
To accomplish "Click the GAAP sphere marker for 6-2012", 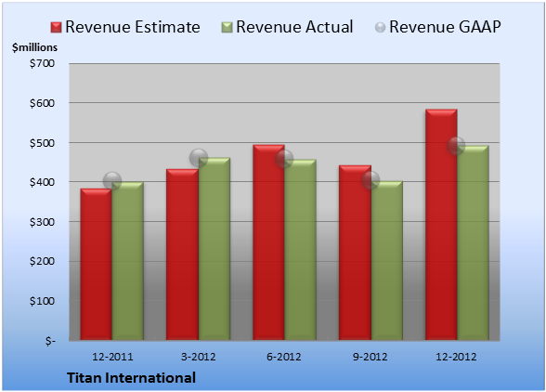I will pyautogui.click(x=284, y=159).
